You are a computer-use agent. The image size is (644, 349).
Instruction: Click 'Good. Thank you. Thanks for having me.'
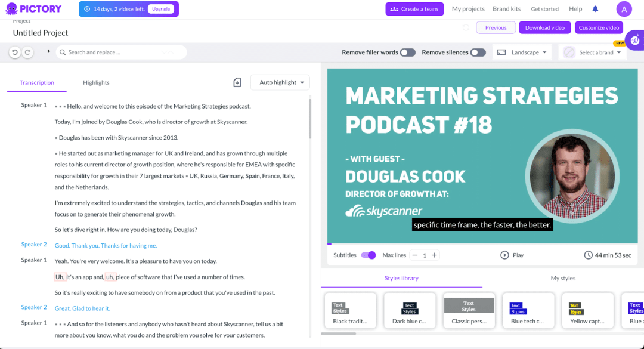[106, 245]
